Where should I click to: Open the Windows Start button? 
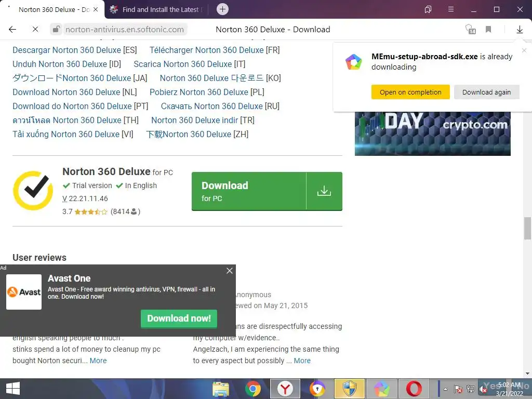click(13, 389)
